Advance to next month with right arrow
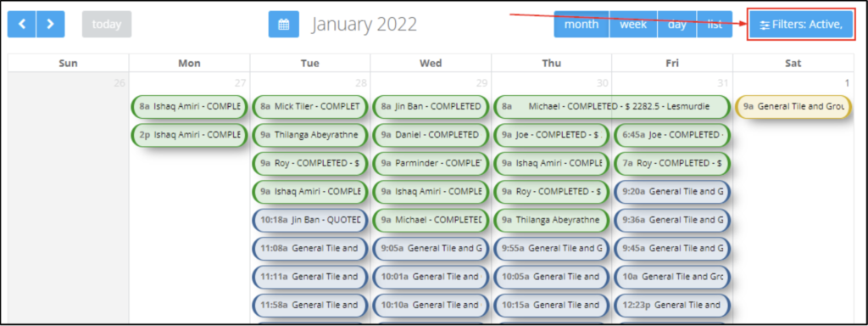 pos(50,24)
